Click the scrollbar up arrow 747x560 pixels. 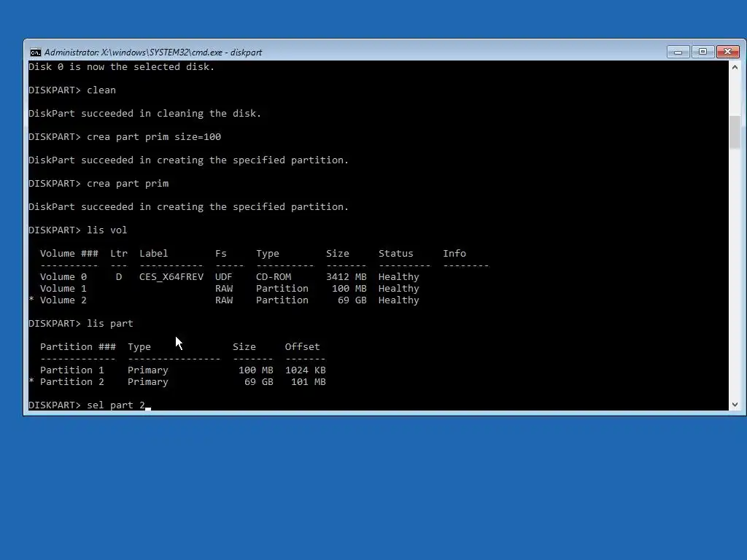tap(735, 67)
